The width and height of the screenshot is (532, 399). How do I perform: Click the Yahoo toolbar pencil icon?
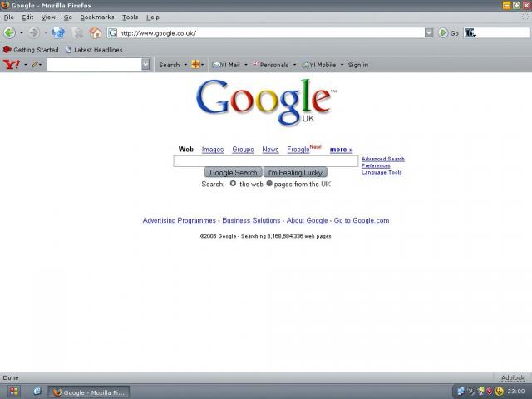[34, 65]
